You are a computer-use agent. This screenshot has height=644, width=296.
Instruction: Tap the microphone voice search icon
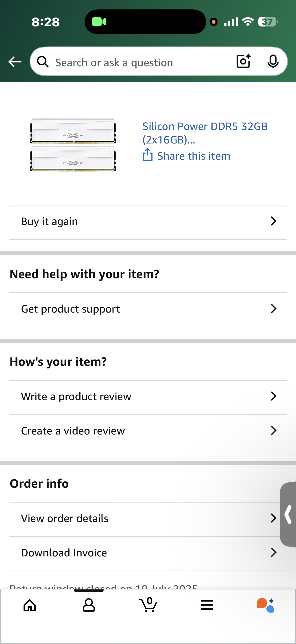tap(273, 61)
